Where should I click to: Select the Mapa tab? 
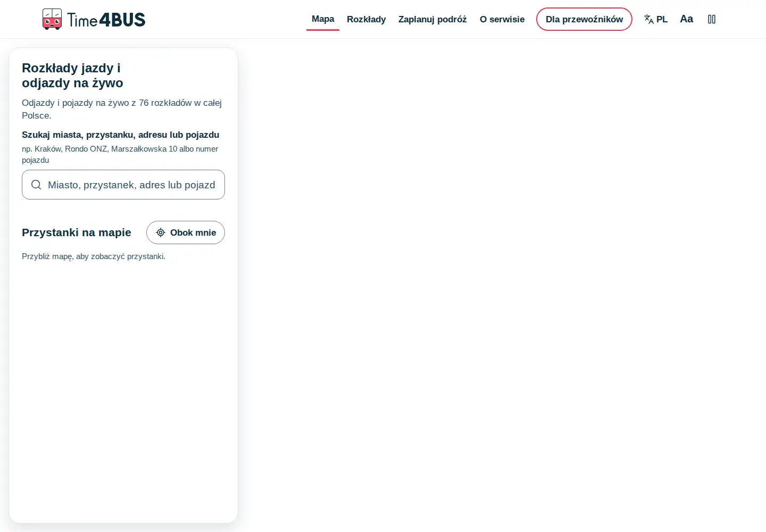point(323,19)
